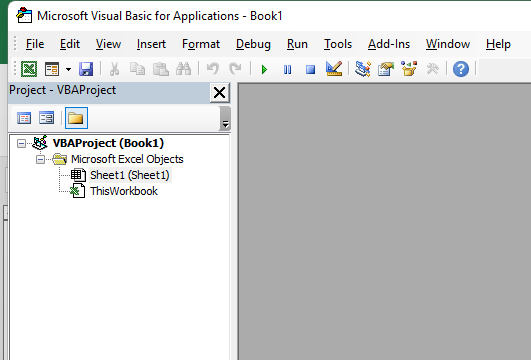Click the Cut scissors icon
Viewport: 531px width, 360px height.
114,69
